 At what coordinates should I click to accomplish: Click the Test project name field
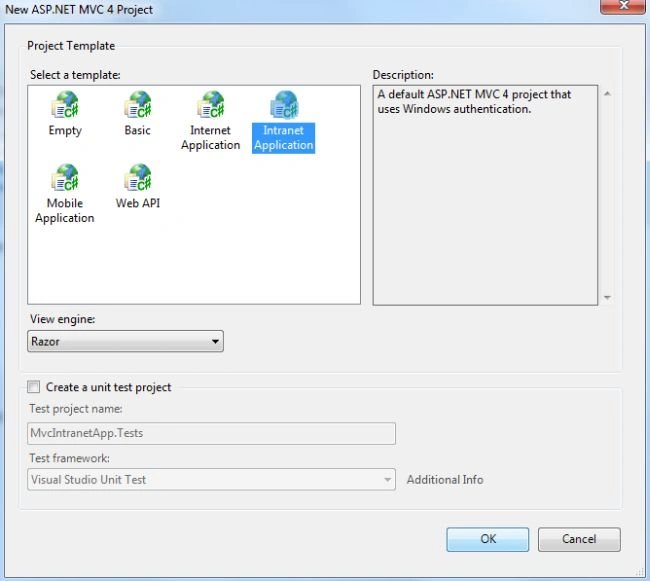[211, 433]
